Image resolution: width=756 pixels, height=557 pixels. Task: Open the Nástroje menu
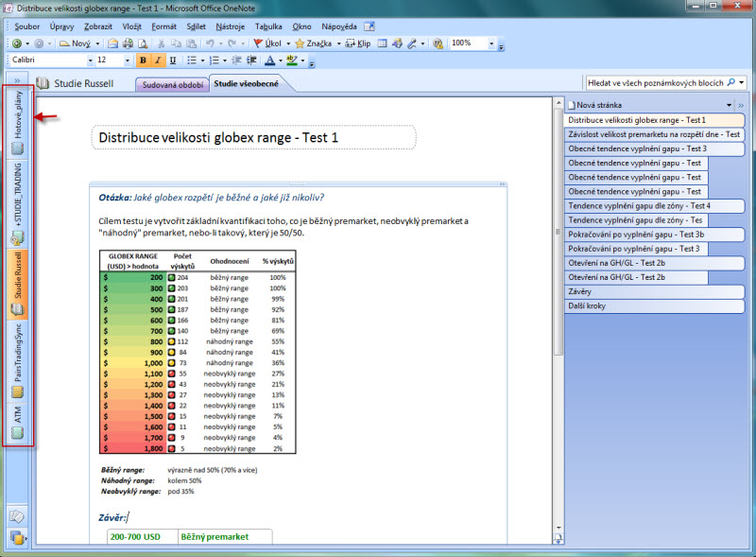[x=230, y=26]
